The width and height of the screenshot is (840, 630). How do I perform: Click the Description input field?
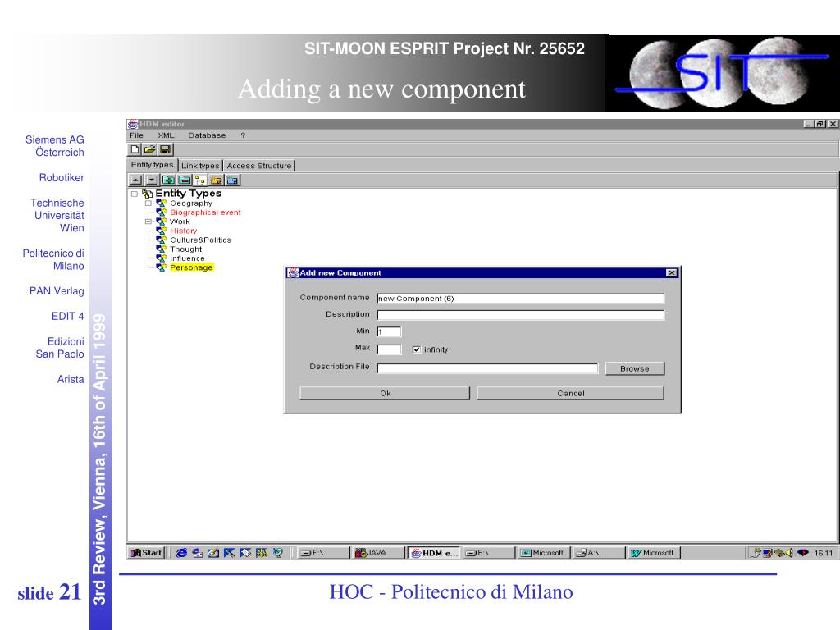click(x=520, y=315)
